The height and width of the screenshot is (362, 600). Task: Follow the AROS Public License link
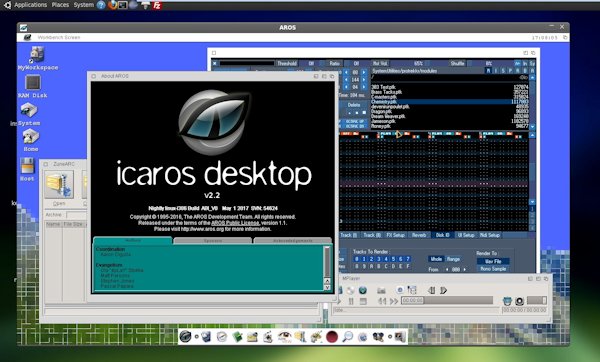point(235,223)
